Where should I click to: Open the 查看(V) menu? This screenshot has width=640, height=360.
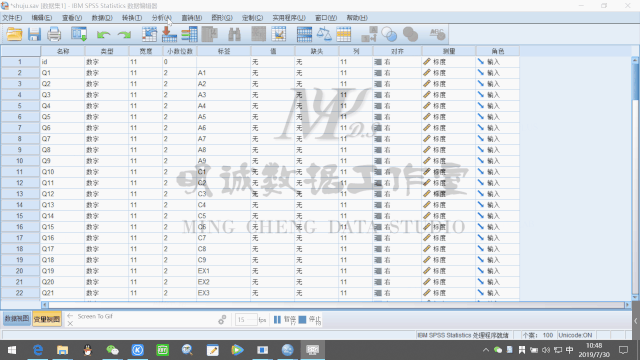[72, 18]
